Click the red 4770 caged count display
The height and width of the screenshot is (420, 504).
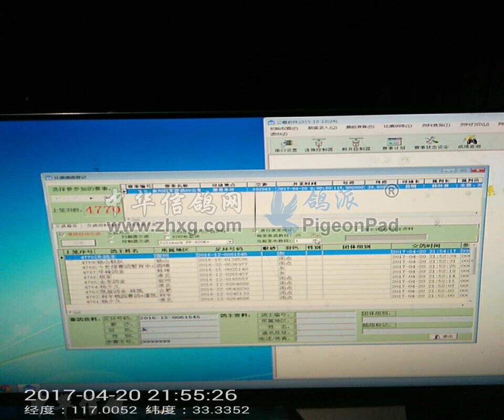coord(102,210)
